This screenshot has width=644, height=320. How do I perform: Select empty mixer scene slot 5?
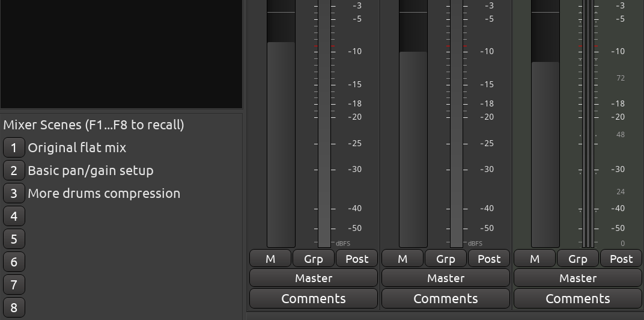pos(14,239)
